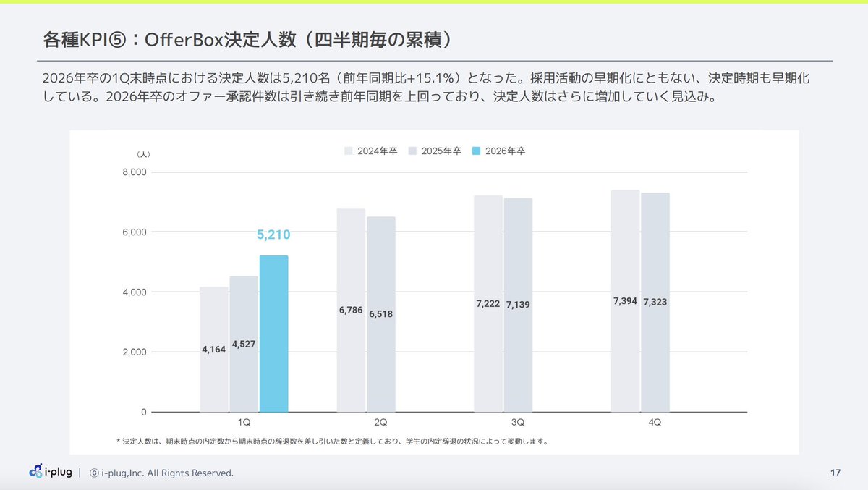This screenshot has height=490, width=868.
Task: Click the blue 2026年卒 1Q bar
Action: point(273,334)
